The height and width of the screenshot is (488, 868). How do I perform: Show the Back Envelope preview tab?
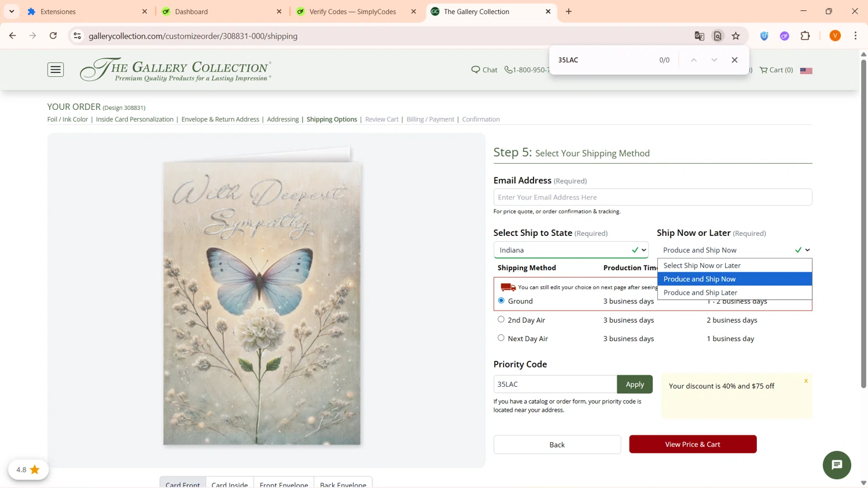(x=343, y=483)
